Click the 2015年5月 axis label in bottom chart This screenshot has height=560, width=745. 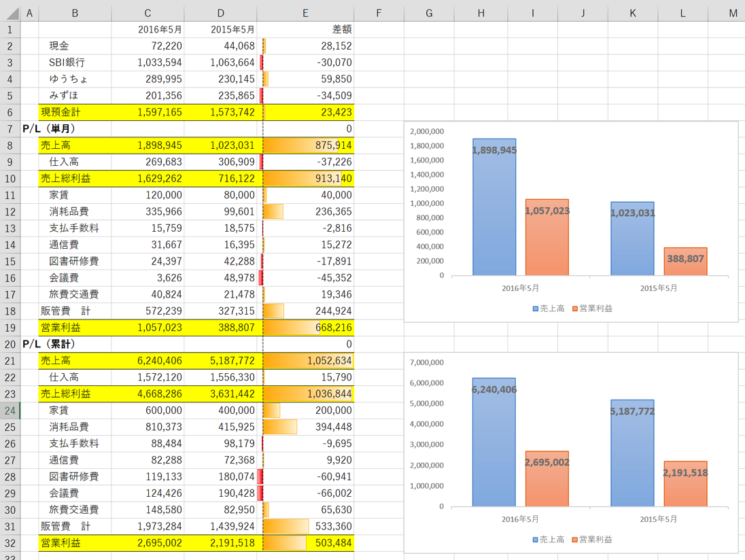tap(658, 519)
